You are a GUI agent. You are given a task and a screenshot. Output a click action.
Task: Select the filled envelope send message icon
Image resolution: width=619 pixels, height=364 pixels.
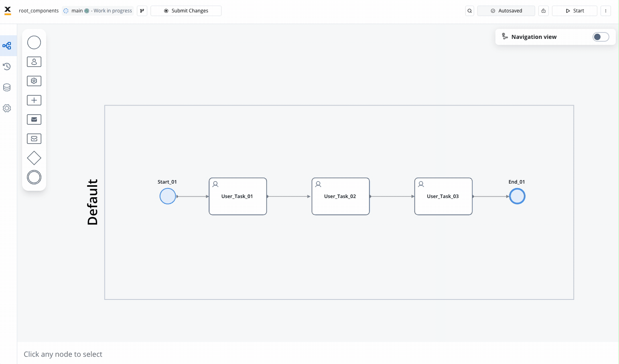click(x=34, y=119)
